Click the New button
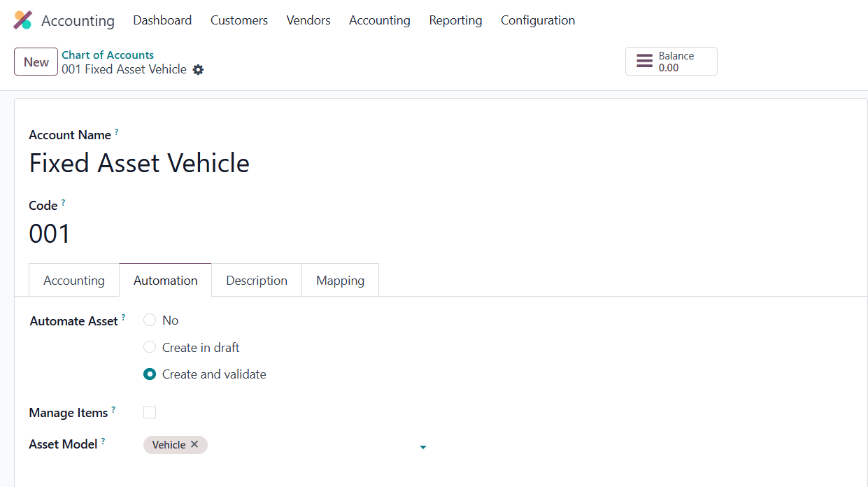The image size is (868, 487). click(x=36, y=62)
